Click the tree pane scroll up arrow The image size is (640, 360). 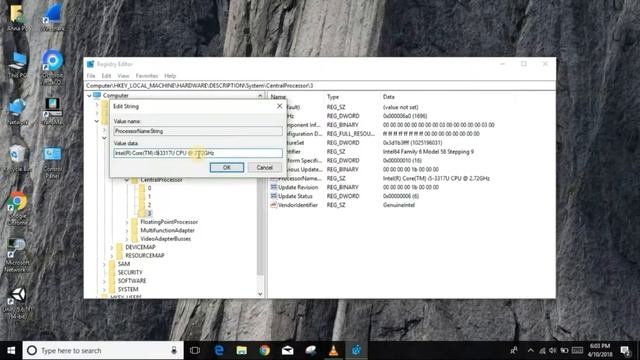pos(260,96)
